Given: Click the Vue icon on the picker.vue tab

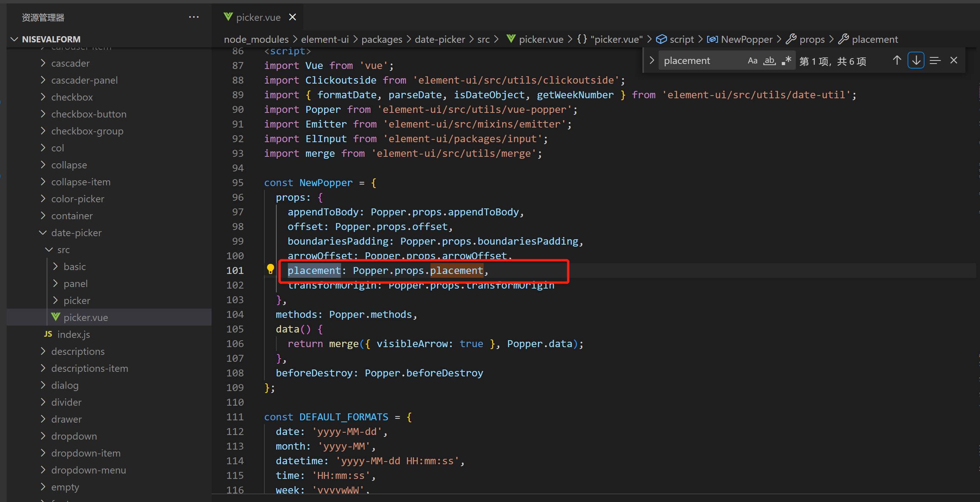Looking at the screenshot, I should [228, 17].
